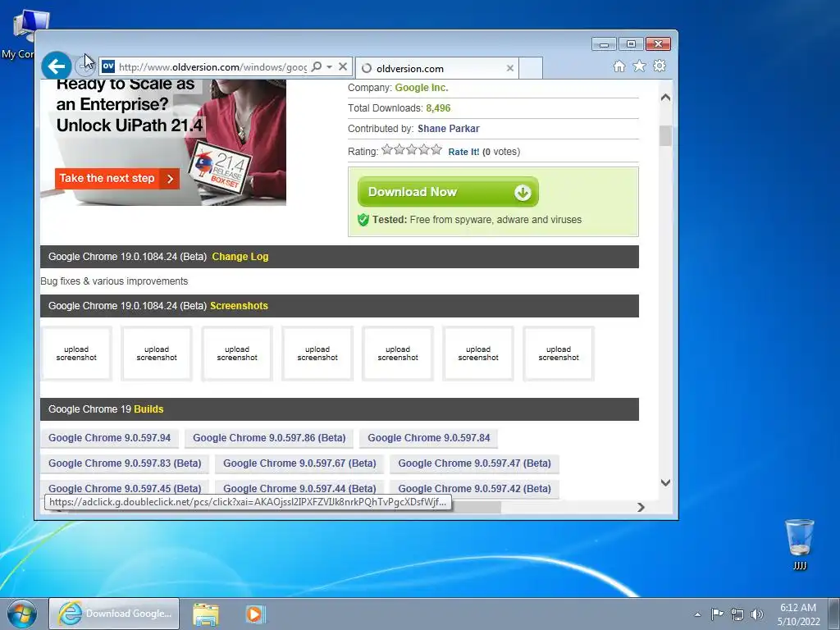Click the green shield Tested icon
The width and height of the screenshot is (840, 630).
363,220
